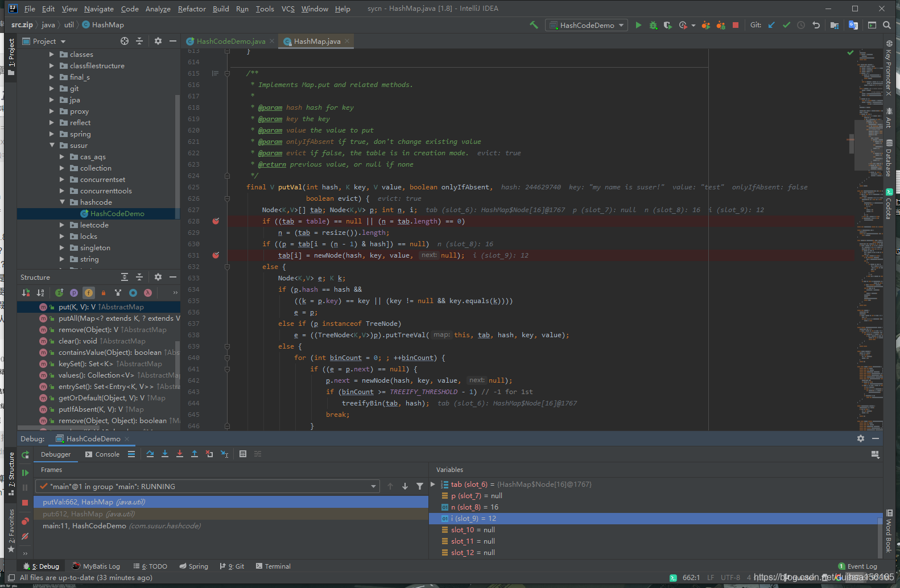Screen dimensions: 900x588
Task: Click the 'util' breadcrumb
Action: [69, 25]
